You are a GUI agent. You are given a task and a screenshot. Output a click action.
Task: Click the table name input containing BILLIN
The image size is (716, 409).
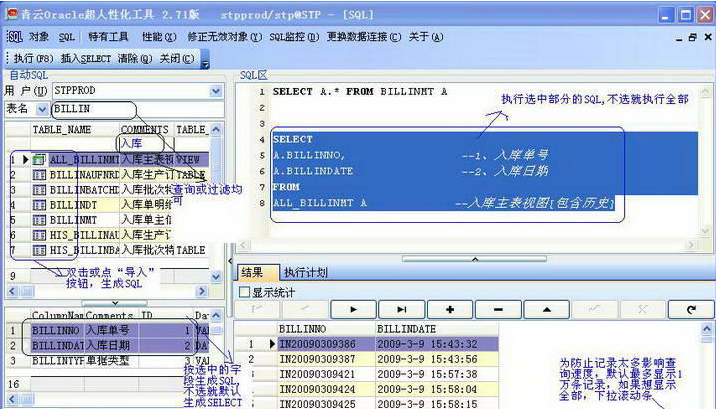point(137,109)
